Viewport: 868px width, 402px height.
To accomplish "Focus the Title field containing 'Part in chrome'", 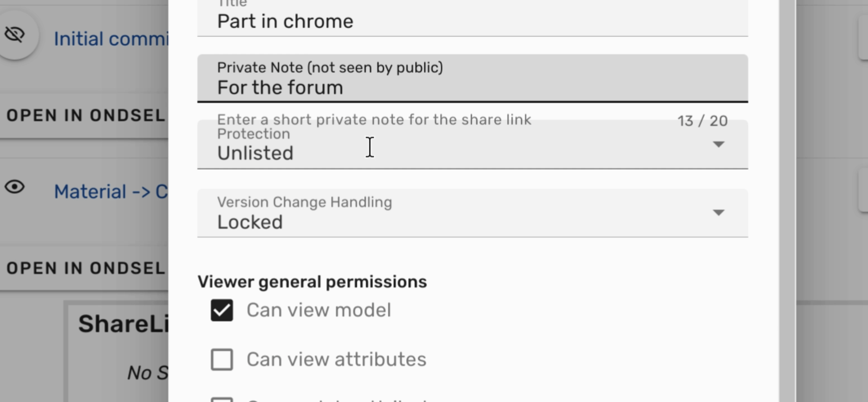I will [472, 21].
